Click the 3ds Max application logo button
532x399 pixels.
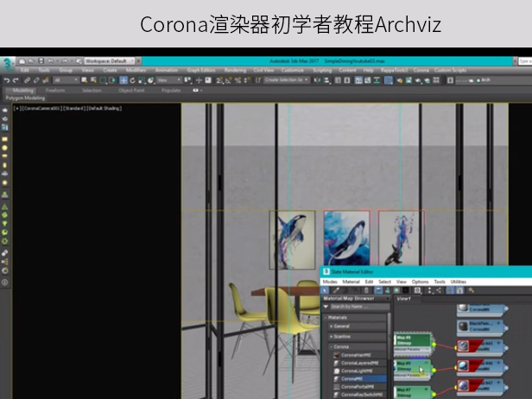click(x=8, y=62)
